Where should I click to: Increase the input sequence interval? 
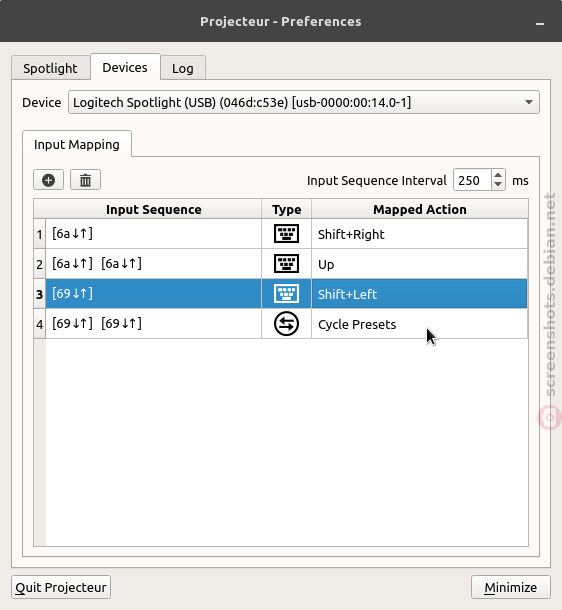(x=498, y=175)
